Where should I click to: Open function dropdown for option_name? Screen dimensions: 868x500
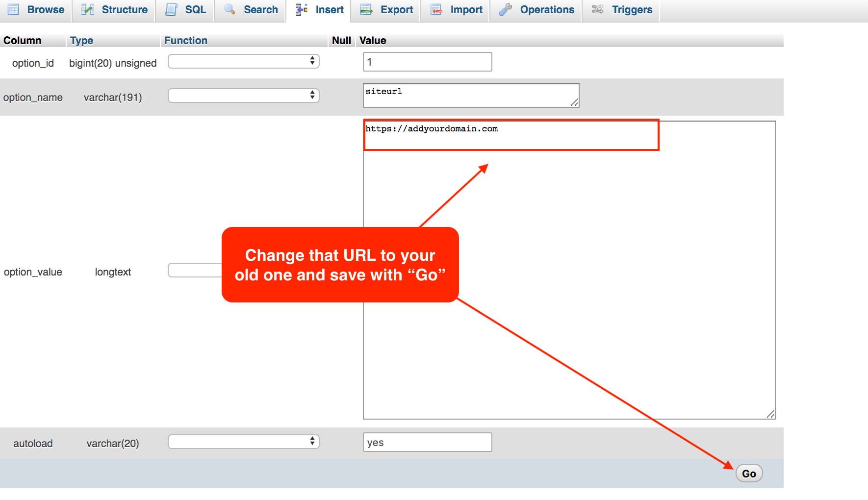point(243,96)
